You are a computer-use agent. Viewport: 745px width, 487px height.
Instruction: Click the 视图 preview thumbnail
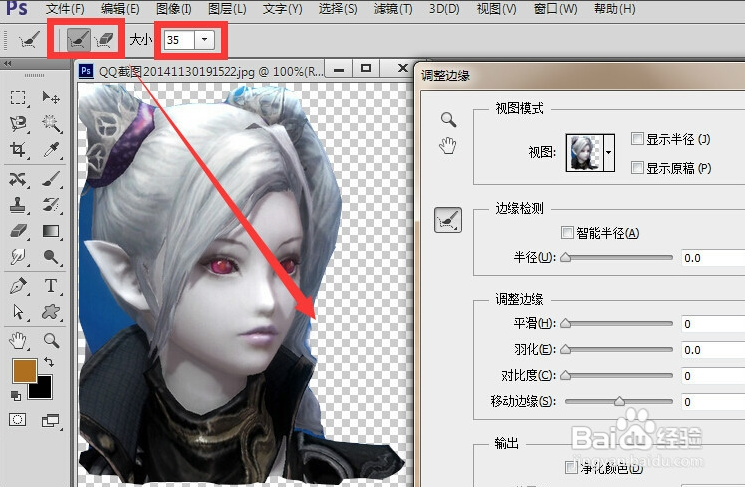pos(584,153)
